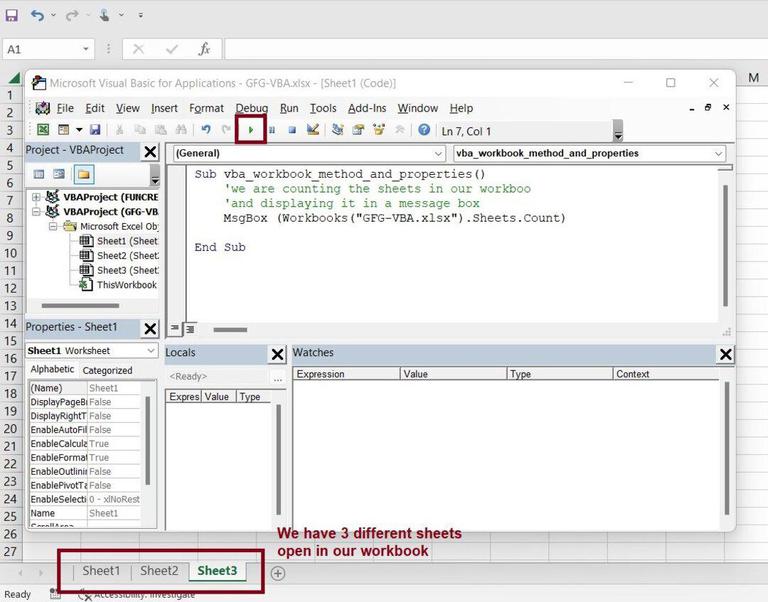Toggle Design Mode icon
Image resolution: width=768 pixels, height=602 pixels.
(312, 130)
